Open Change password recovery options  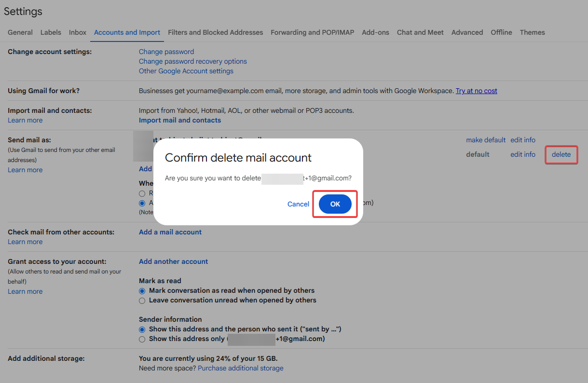(x=192, y=61)
